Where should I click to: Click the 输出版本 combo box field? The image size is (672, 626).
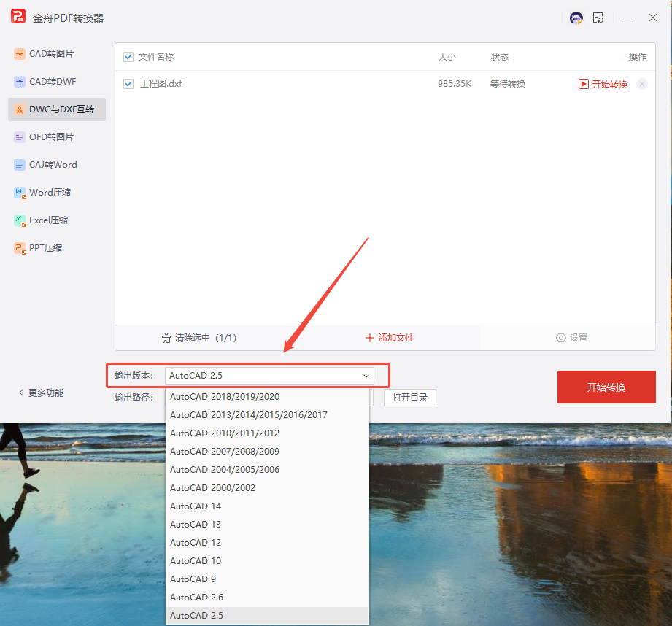click(269, 376)
